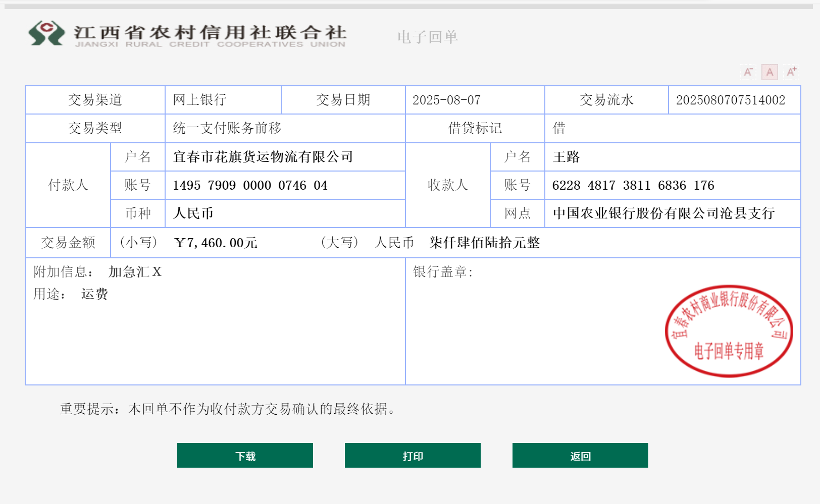This screenshot has height=504, width=820.
Task: Click the 交易渠道 label cell
Action: click(x=95, y=100)
